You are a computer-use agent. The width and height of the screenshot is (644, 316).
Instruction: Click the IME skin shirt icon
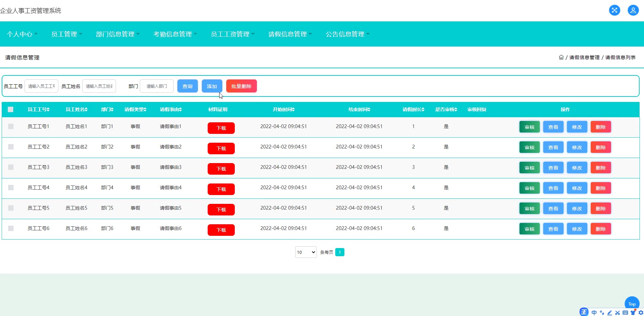coord(633,313)
